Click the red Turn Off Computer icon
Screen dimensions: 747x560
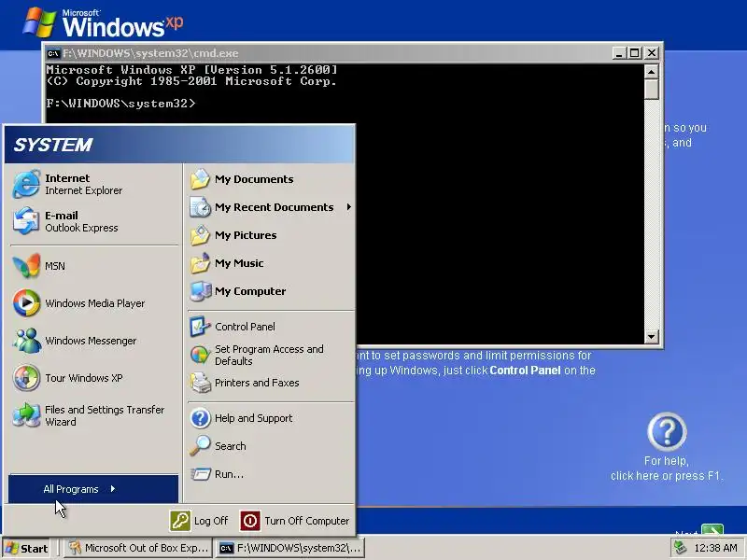[x=250, y=521]
